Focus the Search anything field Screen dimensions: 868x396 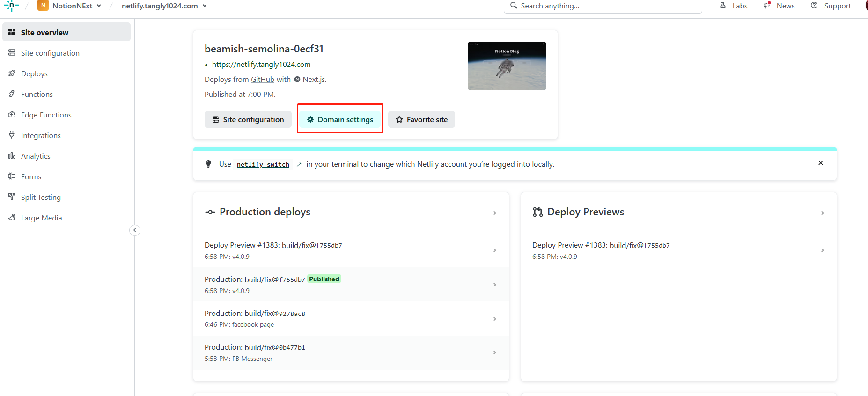(603, 6)
